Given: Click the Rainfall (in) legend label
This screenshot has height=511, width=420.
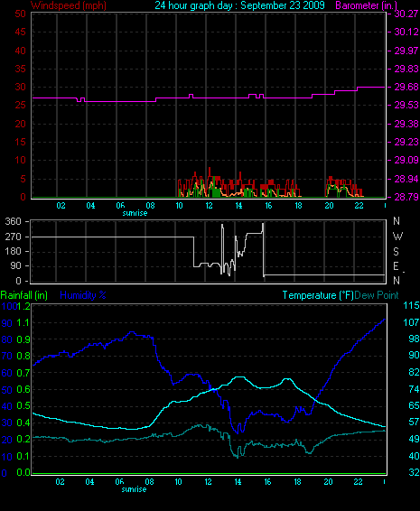Looking at the screenshot, I should [24, 295].
